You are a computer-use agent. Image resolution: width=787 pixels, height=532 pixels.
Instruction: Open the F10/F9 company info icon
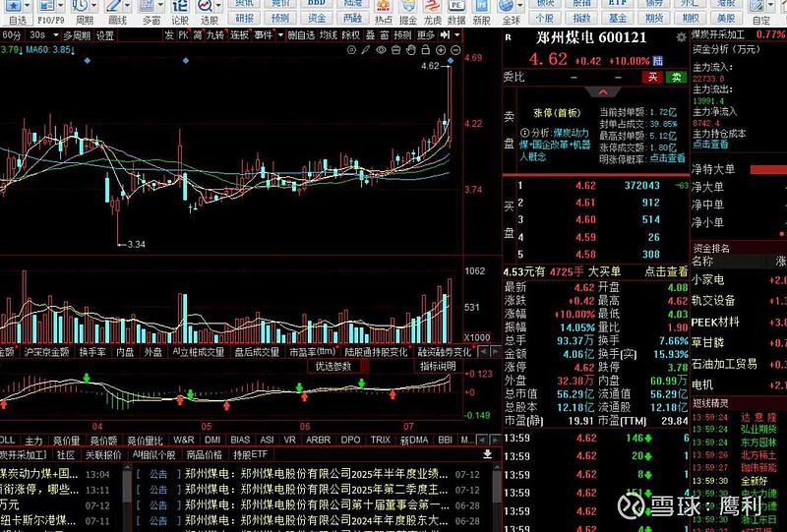click(x=46, y=6)
